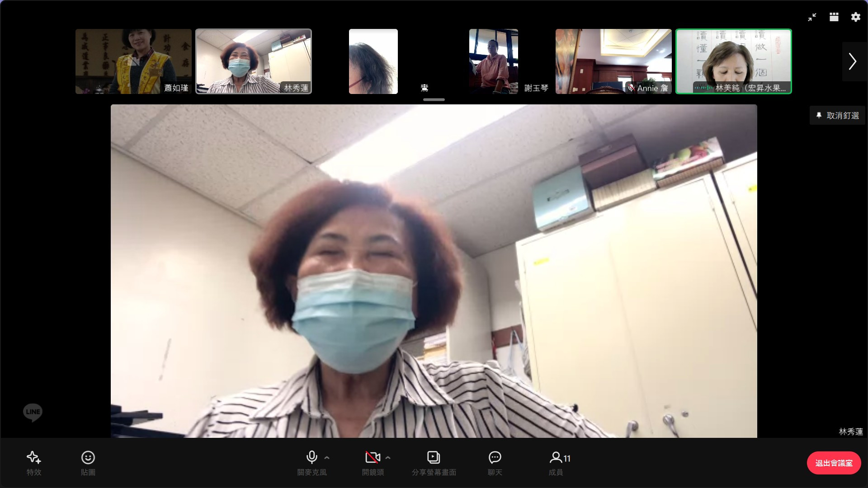Image resolution: width=868 pixels, height=488 pixels.
Task: Click the participant strip collapse handle
Action: click(x=434, y=99)
